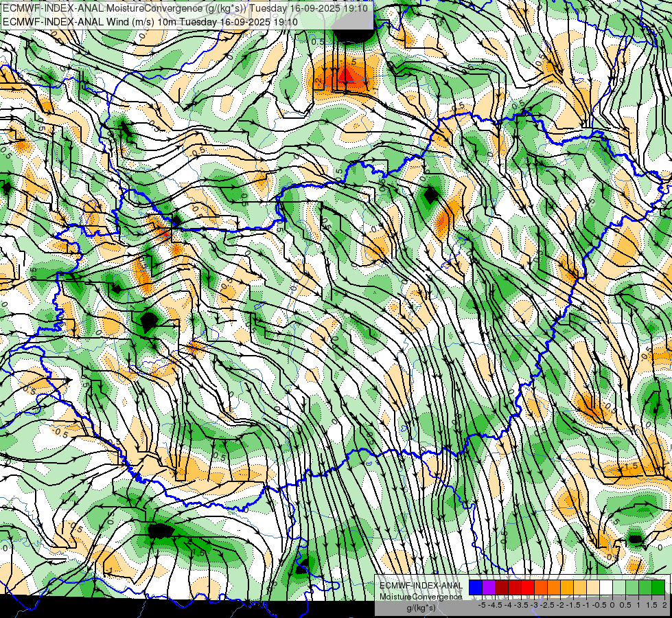Viewport: 672px width, 618px height.
Task: Click the '1' tick label on the legend
Action: click(638, 605)
